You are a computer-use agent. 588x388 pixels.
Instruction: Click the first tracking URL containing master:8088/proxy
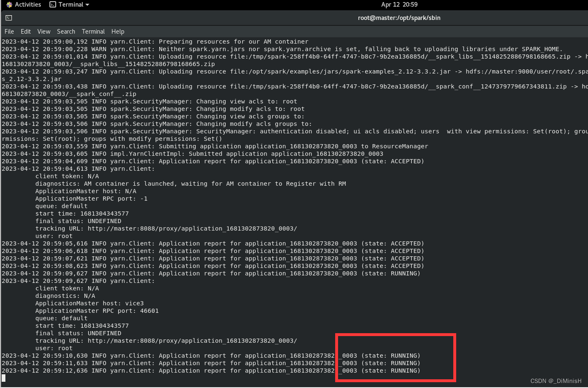(x=192, y=228)
